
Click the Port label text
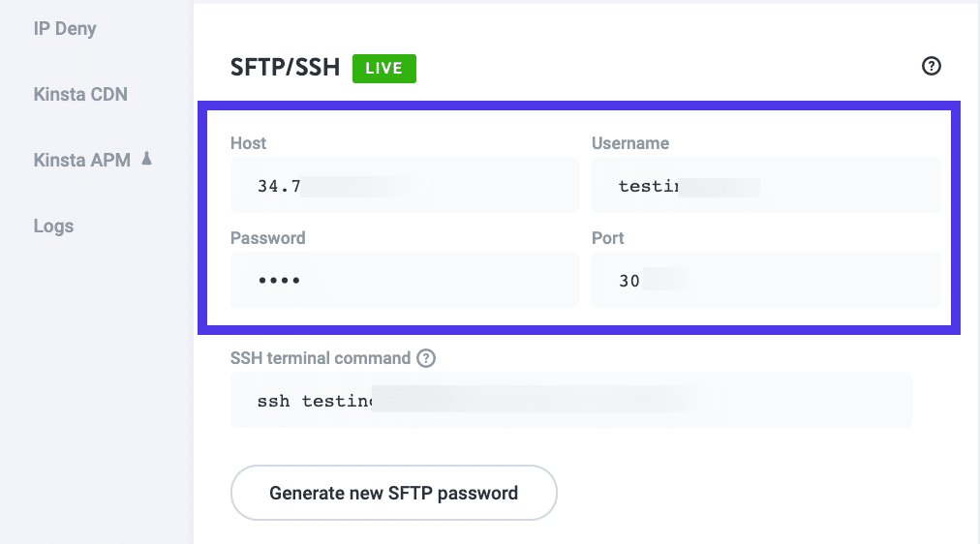coord(607,238)
